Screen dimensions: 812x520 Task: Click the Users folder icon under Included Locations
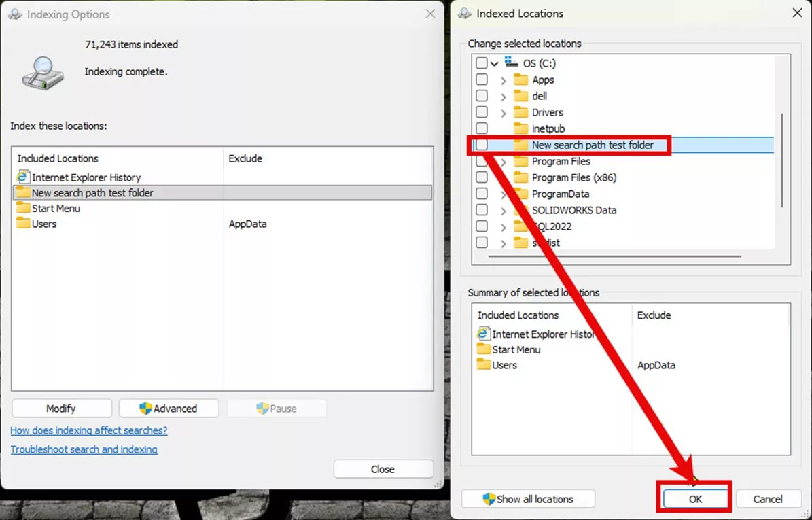point(22,224)
